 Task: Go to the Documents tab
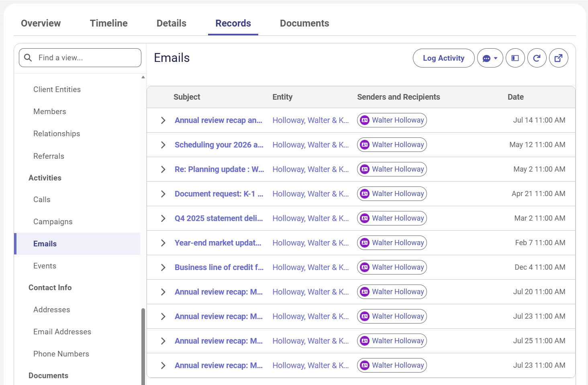304,23
